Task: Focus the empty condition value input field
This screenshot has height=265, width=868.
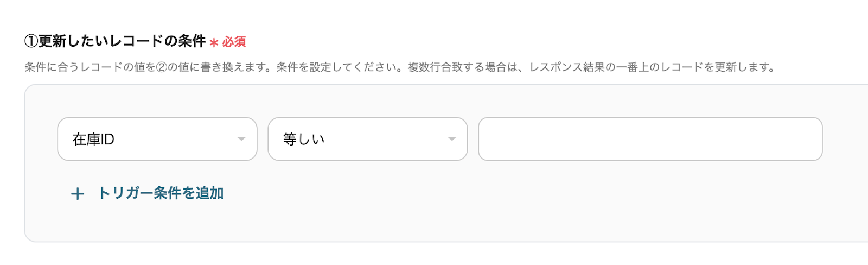Action: 649,139
